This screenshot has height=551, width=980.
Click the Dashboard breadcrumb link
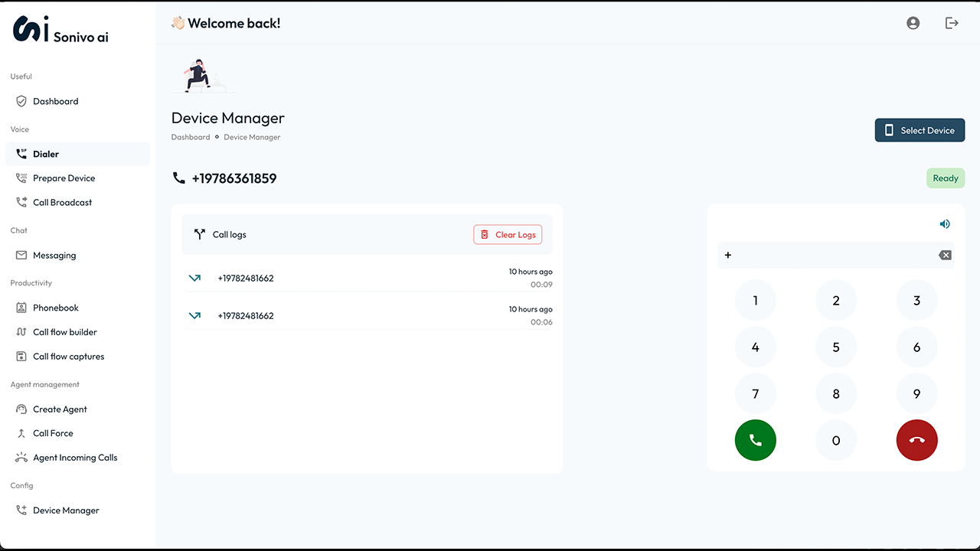[x=190, y=137]
